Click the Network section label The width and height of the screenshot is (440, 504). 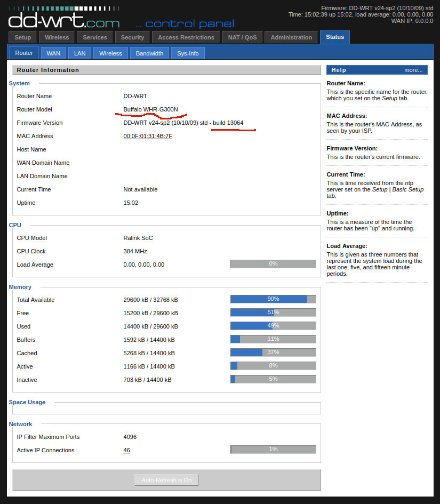pos(20,425)
